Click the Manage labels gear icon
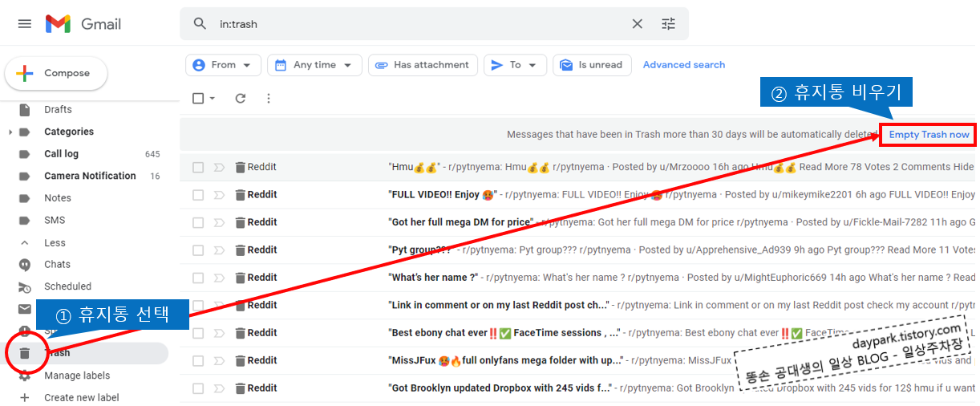The width and height of the screenshot is (980, 406). tap(25, 376)
